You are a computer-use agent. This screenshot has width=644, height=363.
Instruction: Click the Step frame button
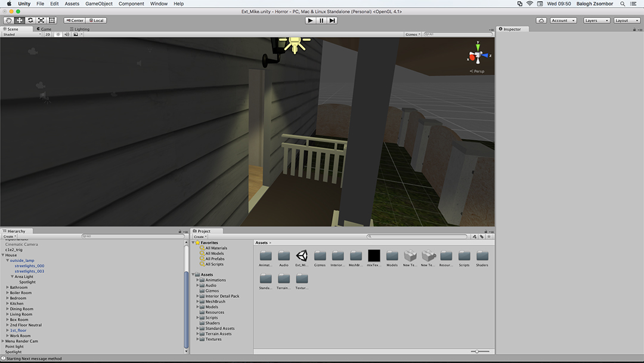click(x=332, y=20)
